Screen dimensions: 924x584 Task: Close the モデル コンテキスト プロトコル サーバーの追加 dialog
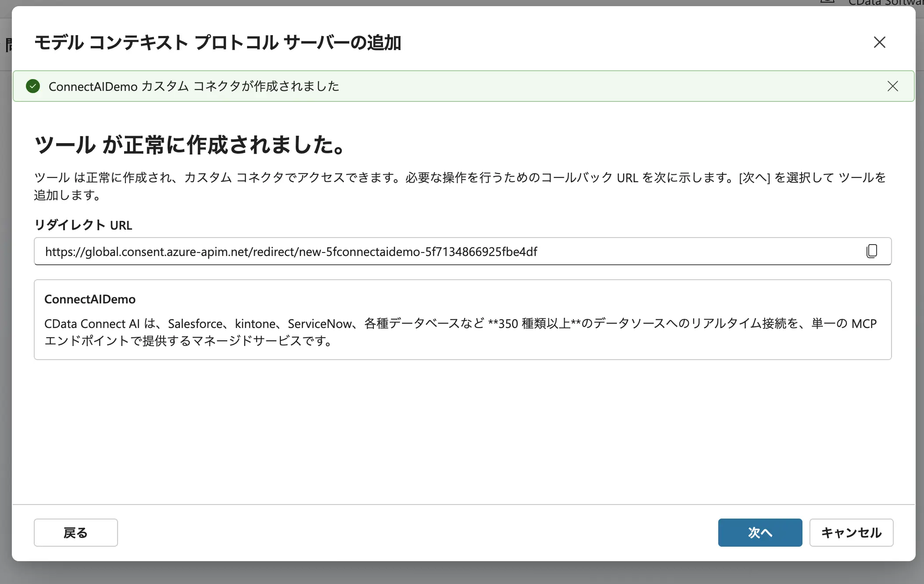click(879, 42)
